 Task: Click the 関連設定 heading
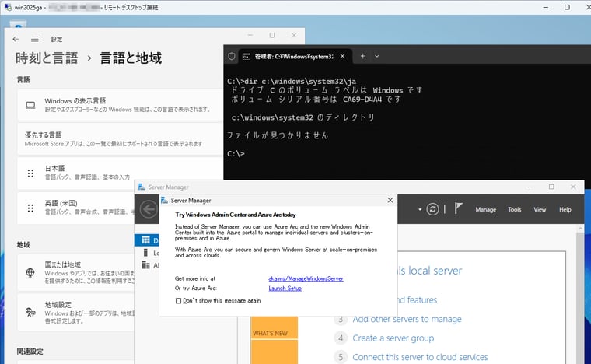(x=30, y=352)
